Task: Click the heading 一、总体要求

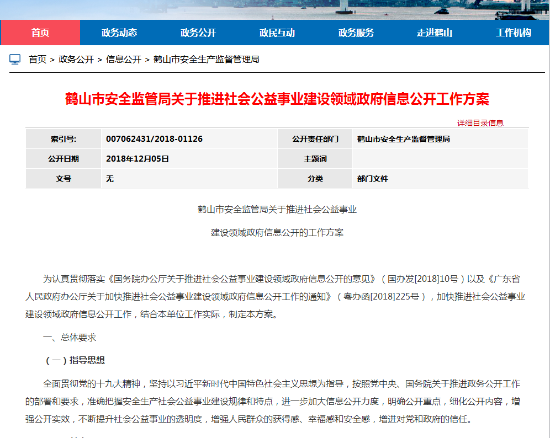Action: pyautogui.click(x=69, y=337)
